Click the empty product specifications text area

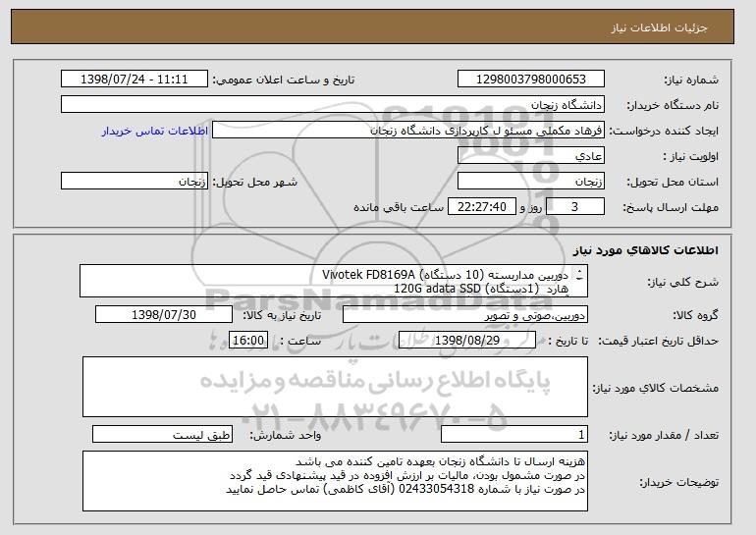[335, 387]
